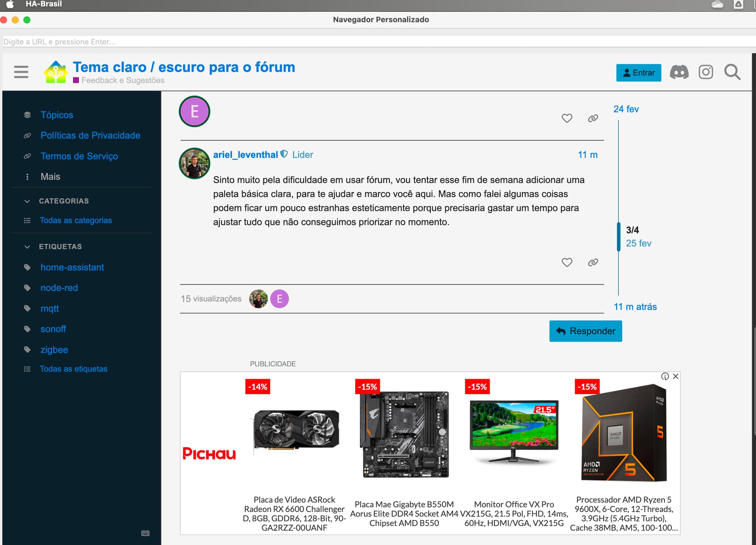The image size is (756, 545).
Task: Open the mqtt tag
Action: pyautogui.click(x=50, y=309)
